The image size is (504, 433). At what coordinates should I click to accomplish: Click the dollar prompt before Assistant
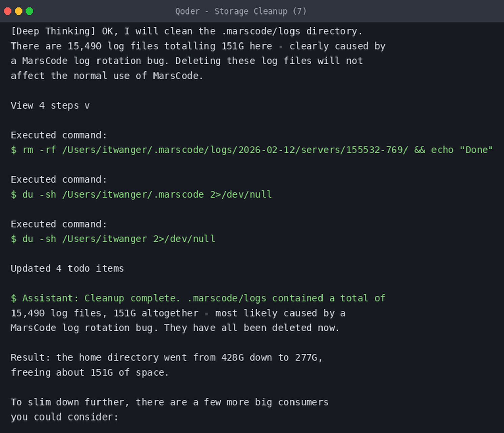pyautogui.click(x=13, y=298)
